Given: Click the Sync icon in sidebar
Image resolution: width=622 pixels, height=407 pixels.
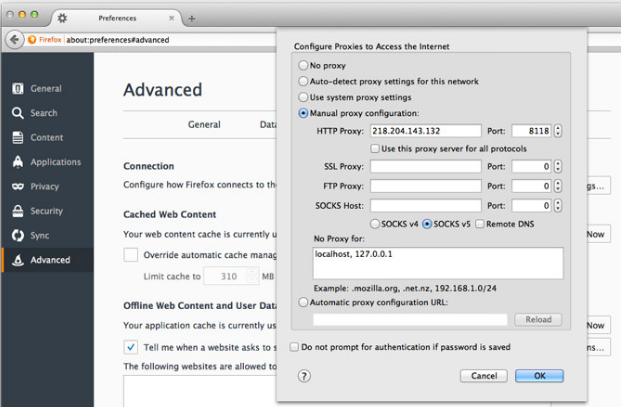Looking at the screenshot, I should (18, 236).
